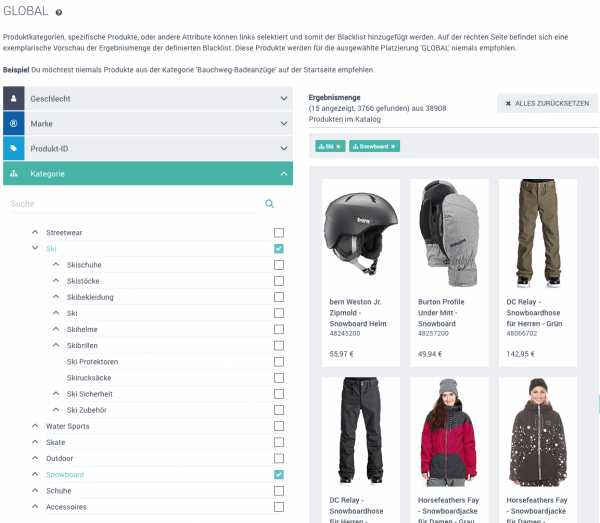Viewport: 600px width, 523px height.
Task: Click the Kategorie hierarchy icon
Action: [14, 174]
